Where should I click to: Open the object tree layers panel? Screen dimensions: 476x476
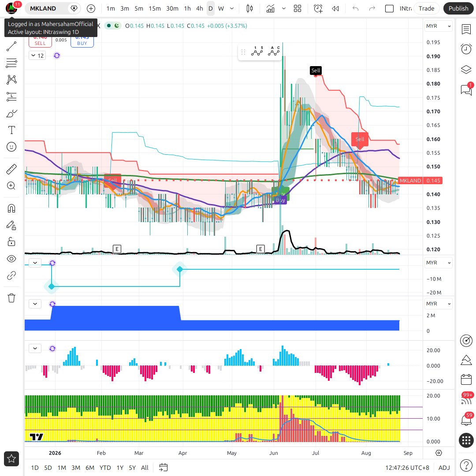(466, 70)
